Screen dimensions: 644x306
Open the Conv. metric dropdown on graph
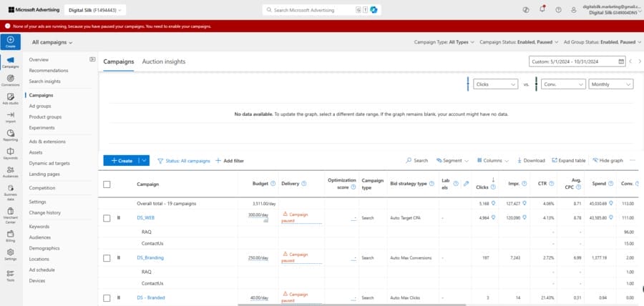coord(563,84)
